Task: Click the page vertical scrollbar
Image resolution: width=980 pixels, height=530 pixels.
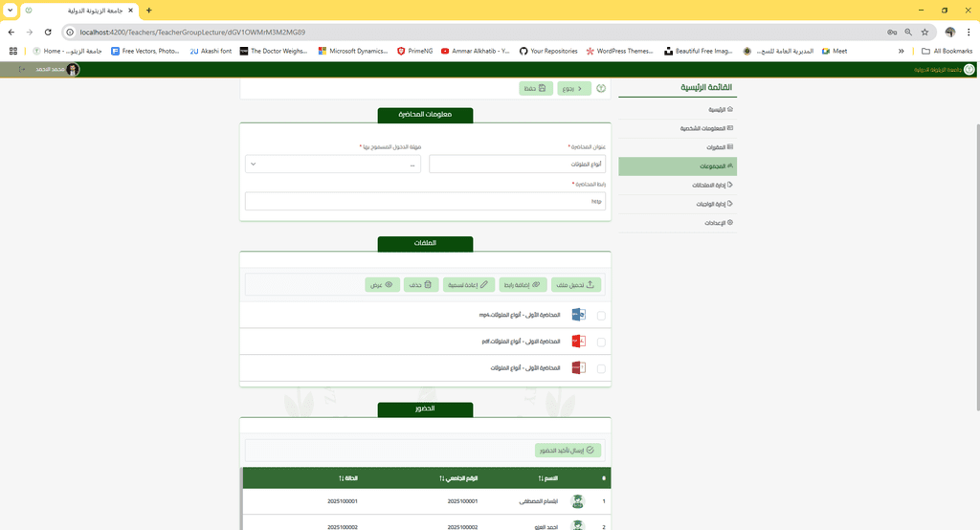Action: (977, 267)
